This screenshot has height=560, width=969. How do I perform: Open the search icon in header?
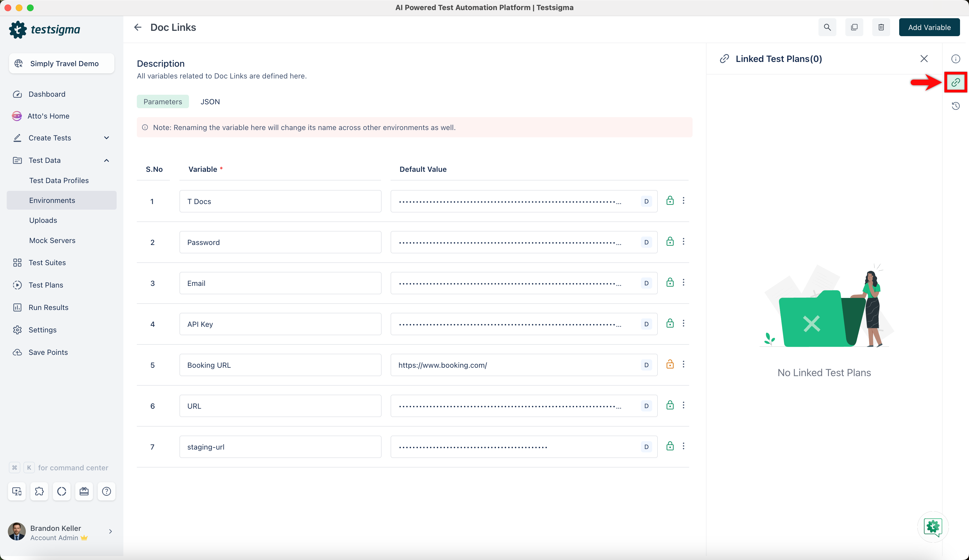coord(827,27)
